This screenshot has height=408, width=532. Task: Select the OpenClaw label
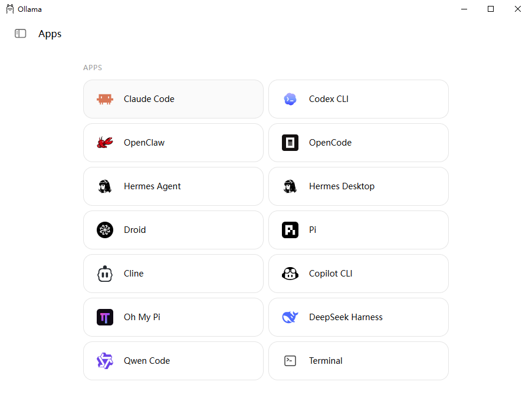click(144, 143)
